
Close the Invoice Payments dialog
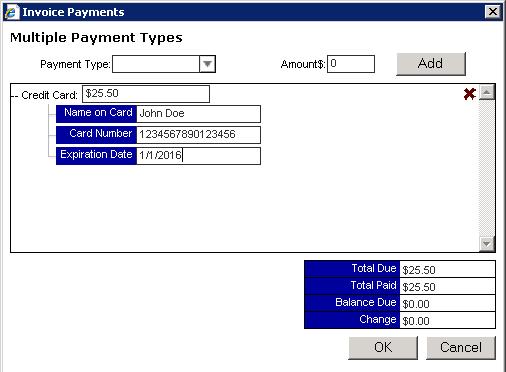coord(493,12)
